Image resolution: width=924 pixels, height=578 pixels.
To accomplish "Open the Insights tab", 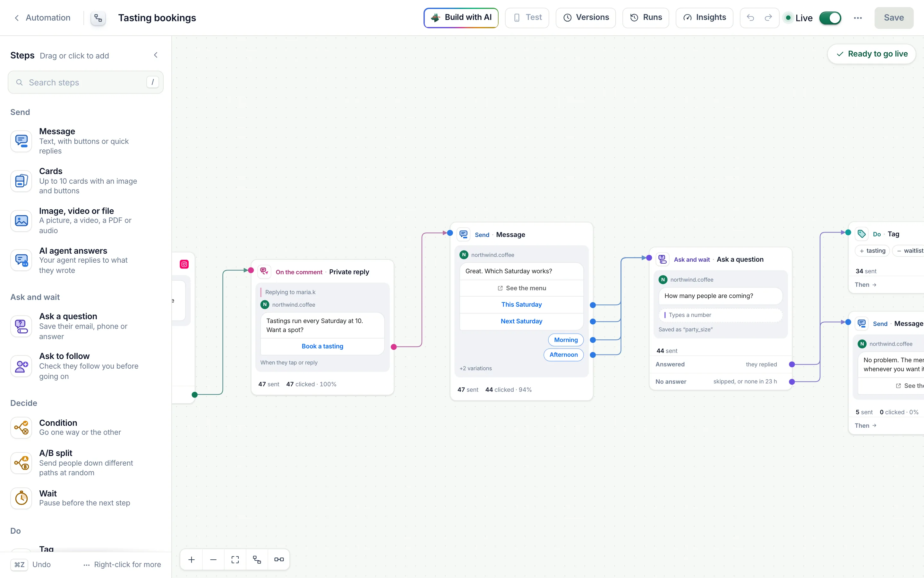I will [704, 18].
